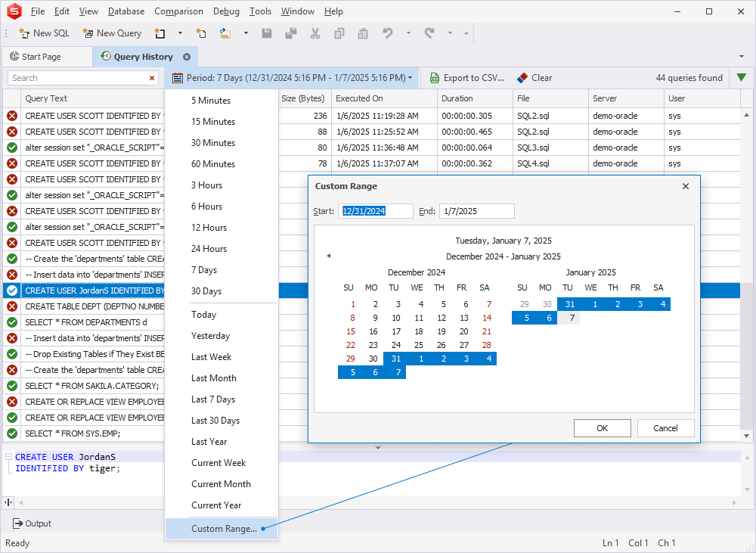Click the New Query toolbar button
Screen dimensions: 756x553
point(112,33)
